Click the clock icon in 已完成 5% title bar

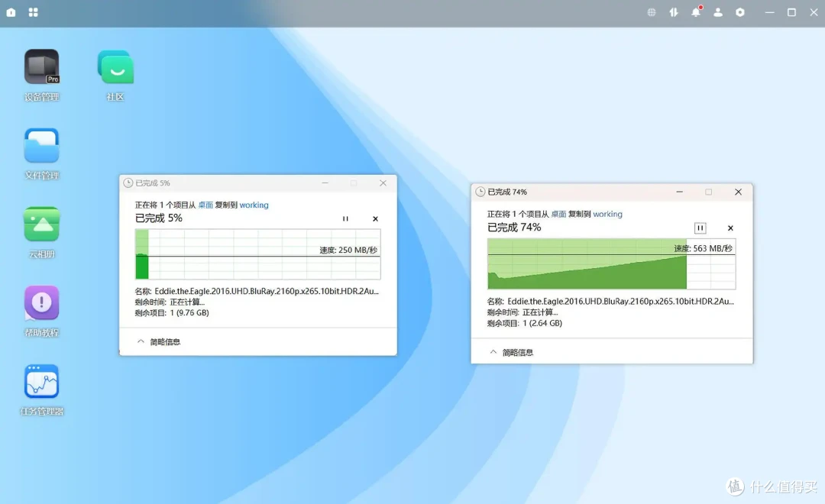128,183
